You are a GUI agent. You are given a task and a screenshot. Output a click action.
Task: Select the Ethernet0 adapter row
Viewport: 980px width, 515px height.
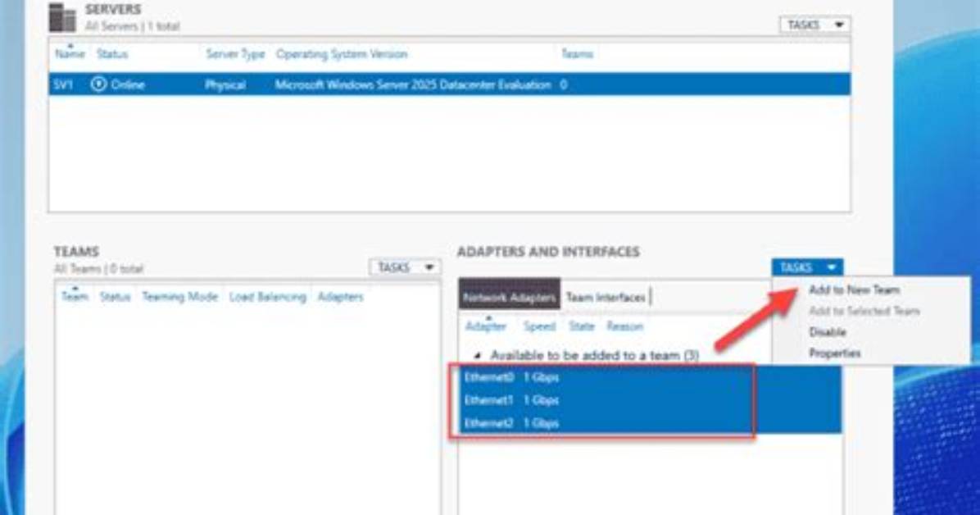pyautogui.click(x=650, y=377)
